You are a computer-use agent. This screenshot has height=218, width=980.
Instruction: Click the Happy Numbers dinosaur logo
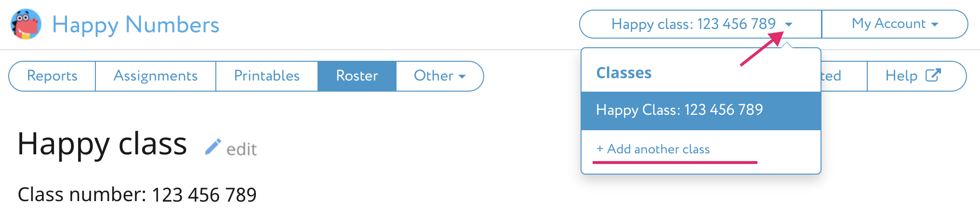point(26,24)
